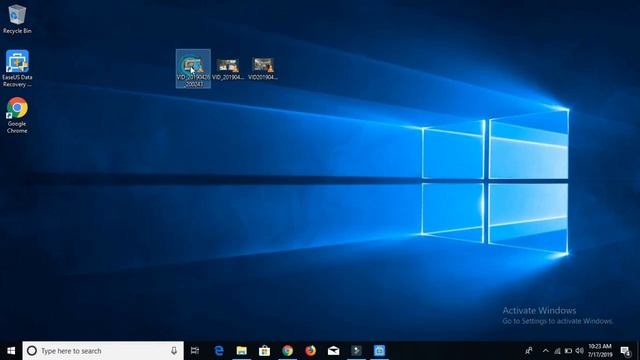Select the Google Chrome desktop shortcut
This screenshot has width=640, height=360.
pyautogui.click(x=17, y=115)
